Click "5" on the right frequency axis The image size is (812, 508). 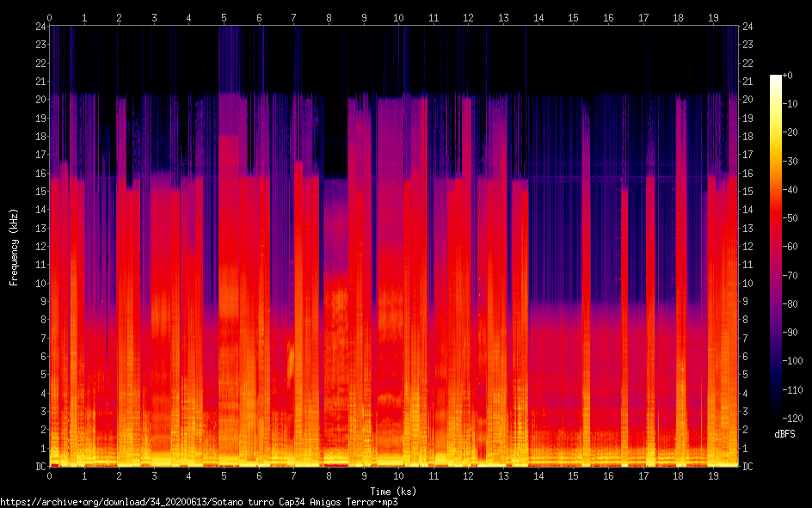(x=745, y=375)
